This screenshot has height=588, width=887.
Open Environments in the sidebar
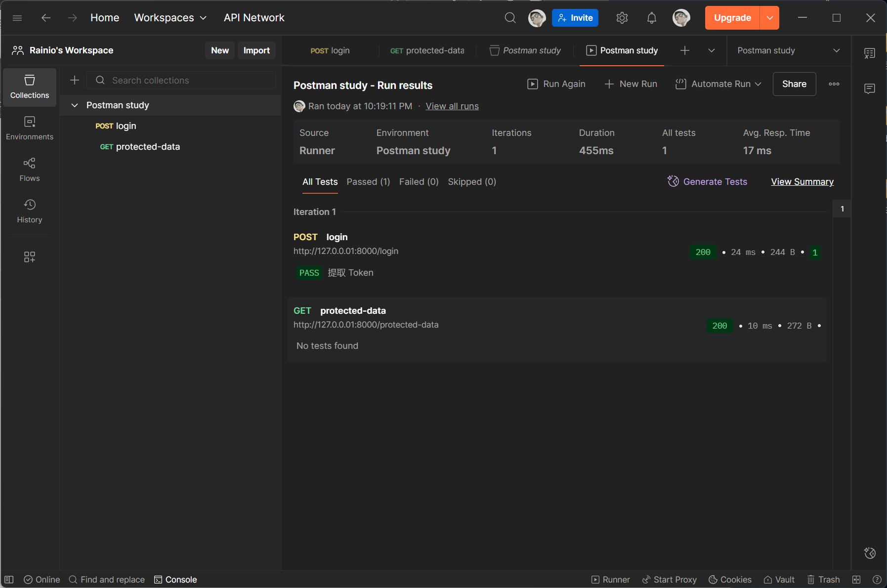click(x=30, y=128)
